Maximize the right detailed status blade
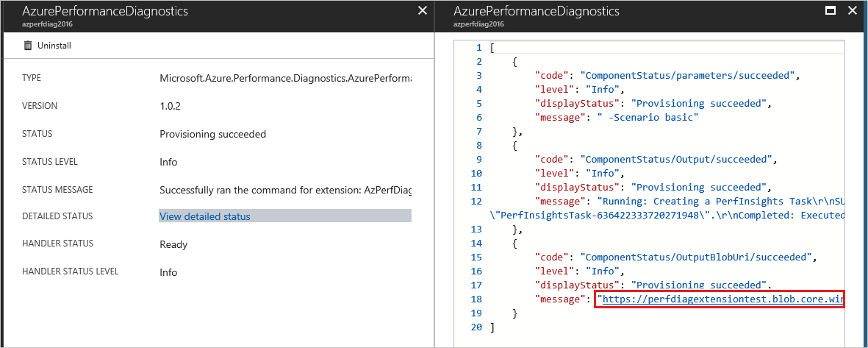868x348 pixels. (830, 10)
